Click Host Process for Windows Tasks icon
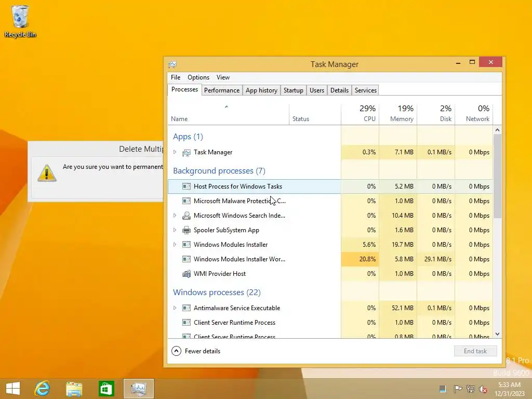 pos(187,187)
